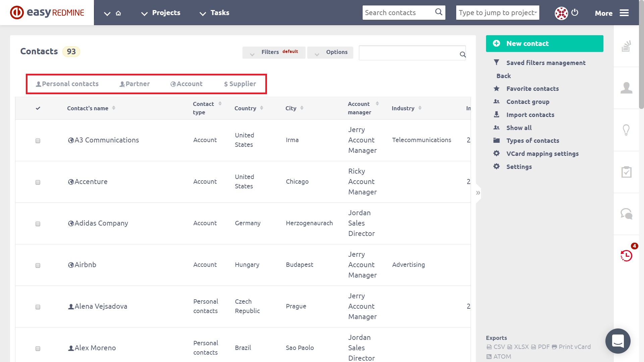Open the time tracking clock icon
Viewport: 644px width, 362px height.
point(626,256)
